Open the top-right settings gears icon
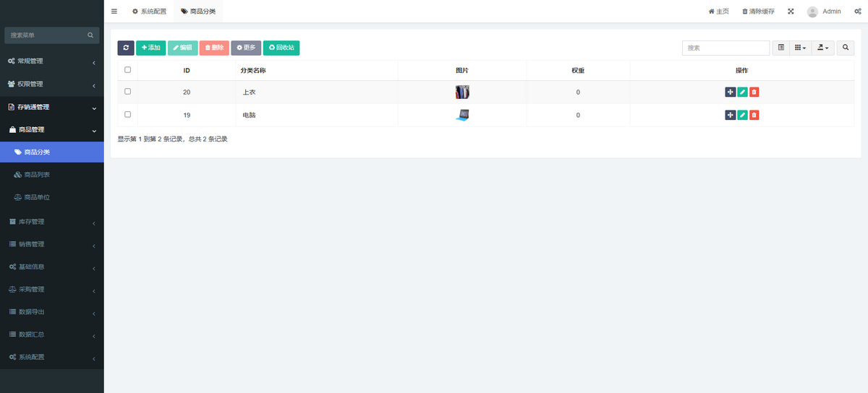 856,12
